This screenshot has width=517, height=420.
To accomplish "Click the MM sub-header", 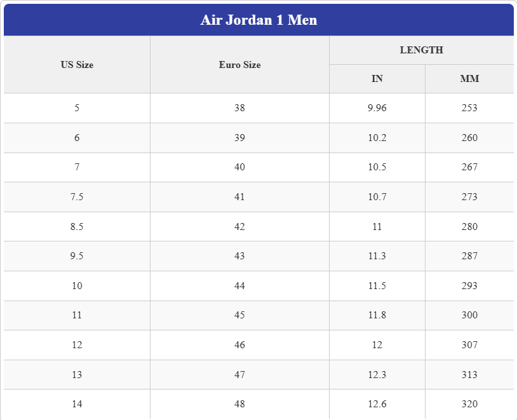I will (x=469, y=79).
